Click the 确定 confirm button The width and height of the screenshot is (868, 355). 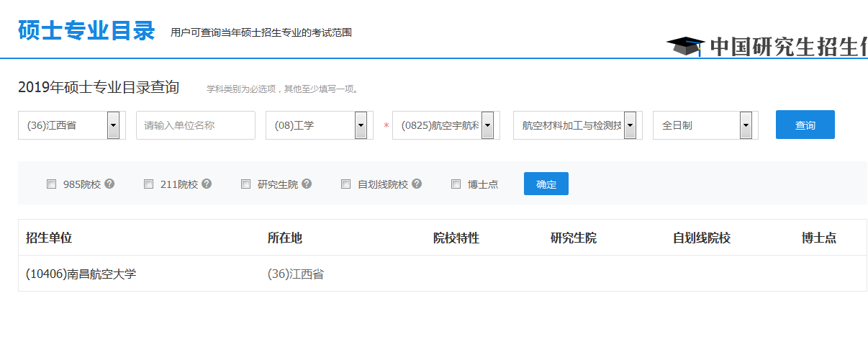(x=546, y=184)
